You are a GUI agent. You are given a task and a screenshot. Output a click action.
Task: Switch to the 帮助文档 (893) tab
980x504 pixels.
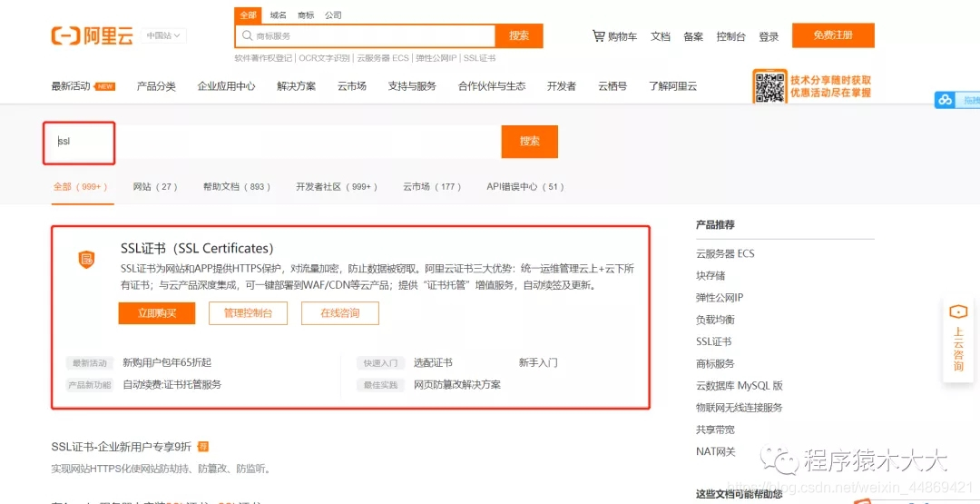click(238, 186)
